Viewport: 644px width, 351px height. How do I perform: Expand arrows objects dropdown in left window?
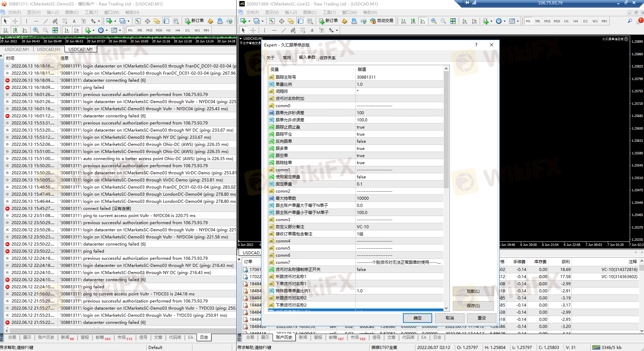pos(99,21)
